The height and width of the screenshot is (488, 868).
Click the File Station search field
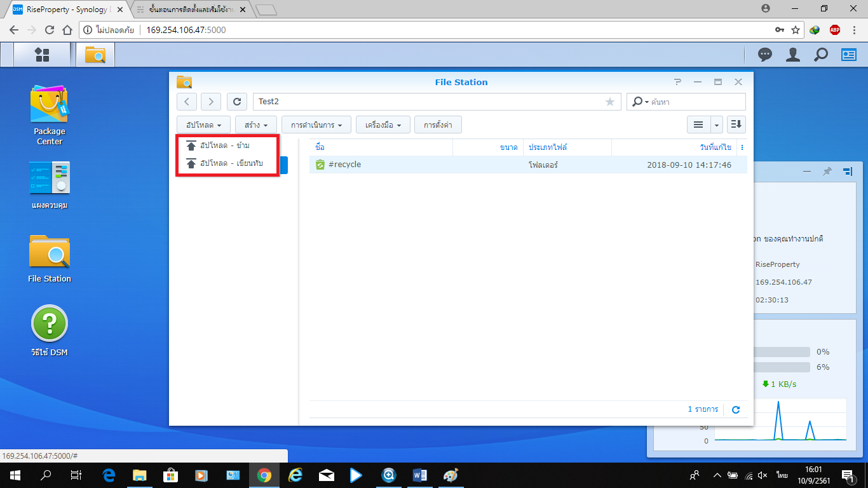(x=696, y=102)
